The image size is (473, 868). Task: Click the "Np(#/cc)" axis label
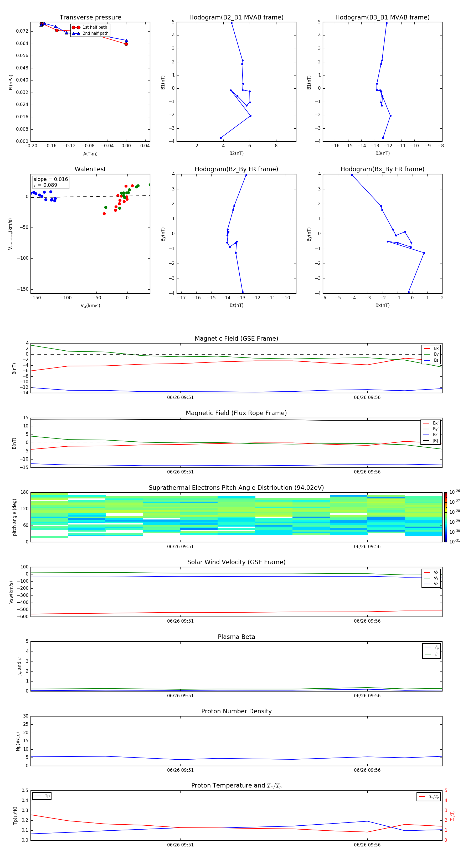[x=18, y=741]
